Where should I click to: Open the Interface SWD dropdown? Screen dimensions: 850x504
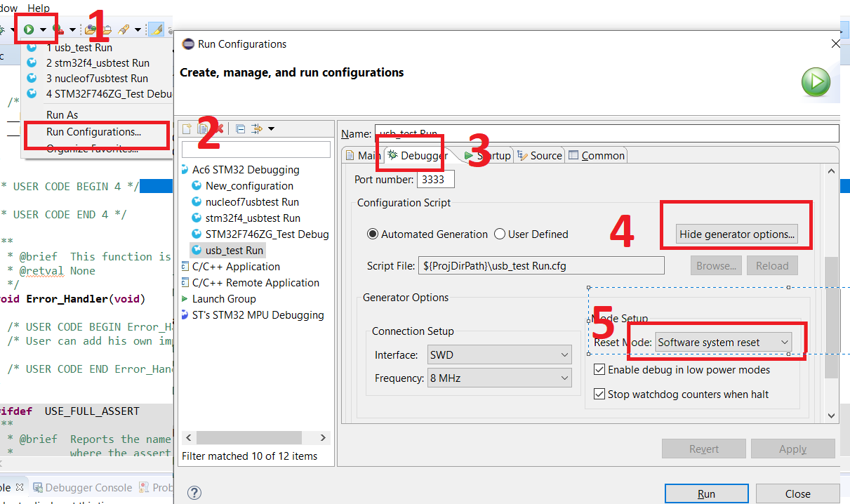click(499, 355)
